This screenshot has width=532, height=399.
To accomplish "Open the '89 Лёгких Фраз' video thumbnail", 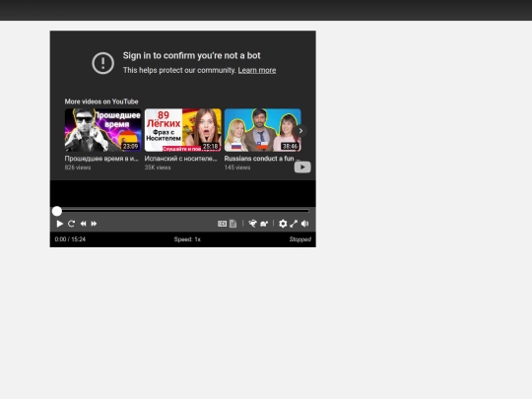I will (x=183, y=130).
